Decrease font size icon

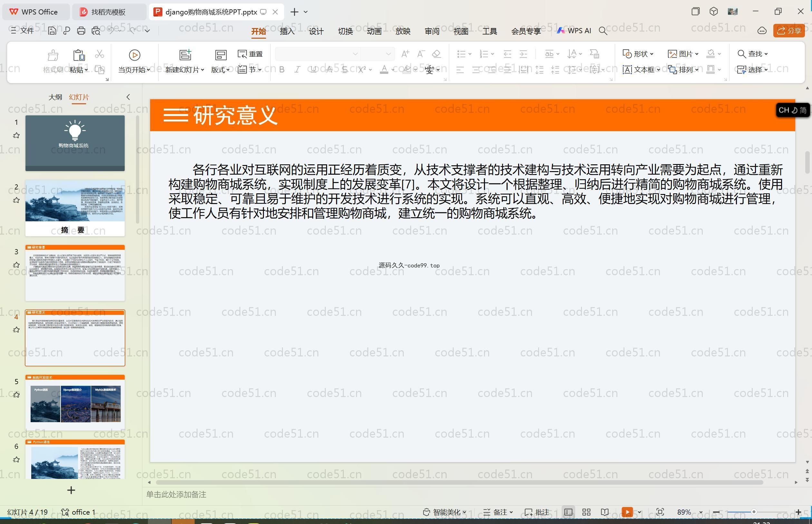coord(421,54)
